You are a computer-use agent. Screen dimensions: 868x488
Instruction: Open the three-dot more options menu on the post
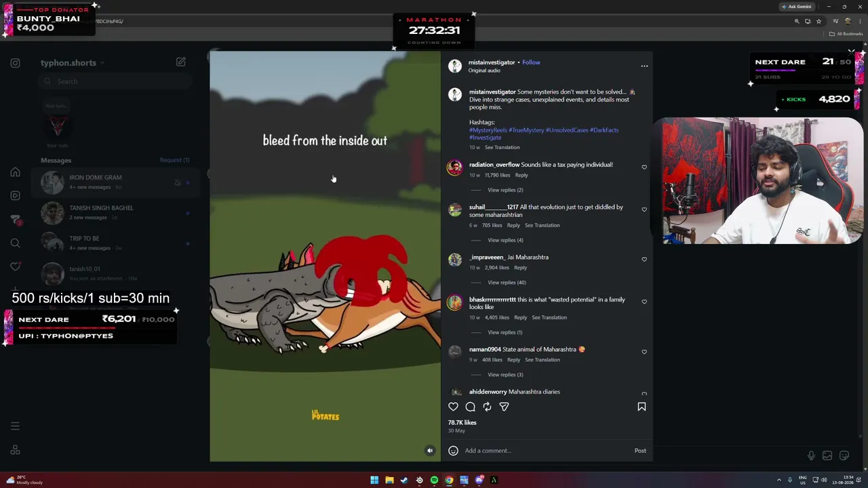coord(644,66)
